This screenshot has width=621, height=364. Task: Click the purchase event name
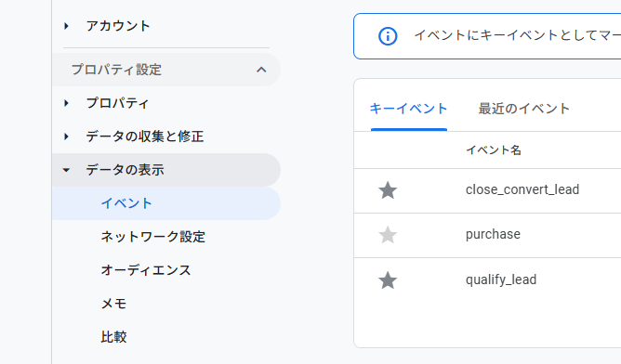pyautogui.click(x=493, y=234)
